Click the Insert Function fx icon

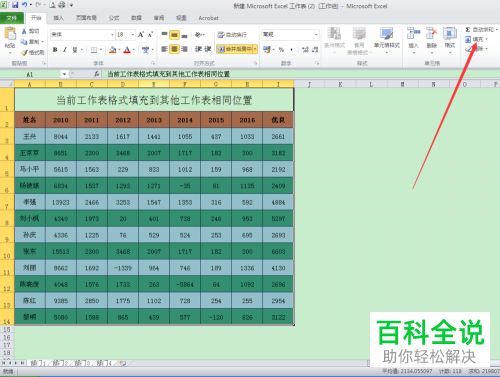[x=96, y=74]
